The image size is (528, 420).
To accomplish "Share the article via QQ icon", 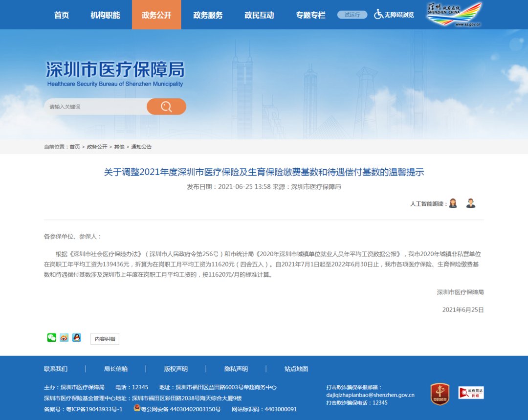I will click(x=77, y=337).
